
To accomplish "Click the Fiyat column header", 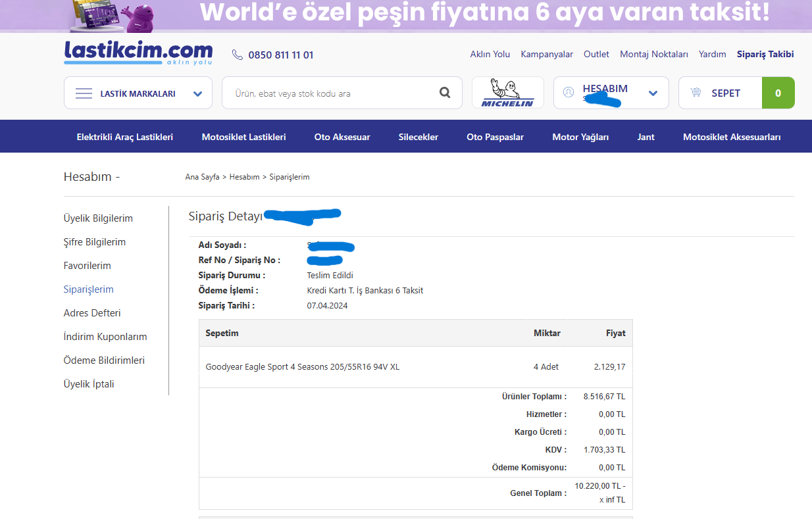I will click(616, 334).
